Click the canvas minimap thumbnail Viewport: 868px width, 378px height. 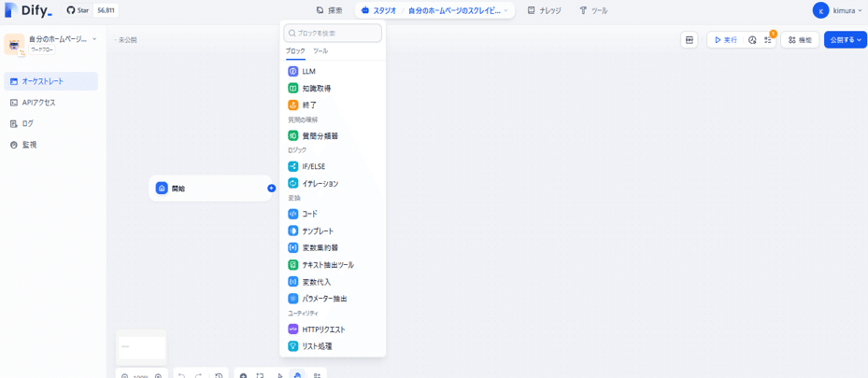142,346
